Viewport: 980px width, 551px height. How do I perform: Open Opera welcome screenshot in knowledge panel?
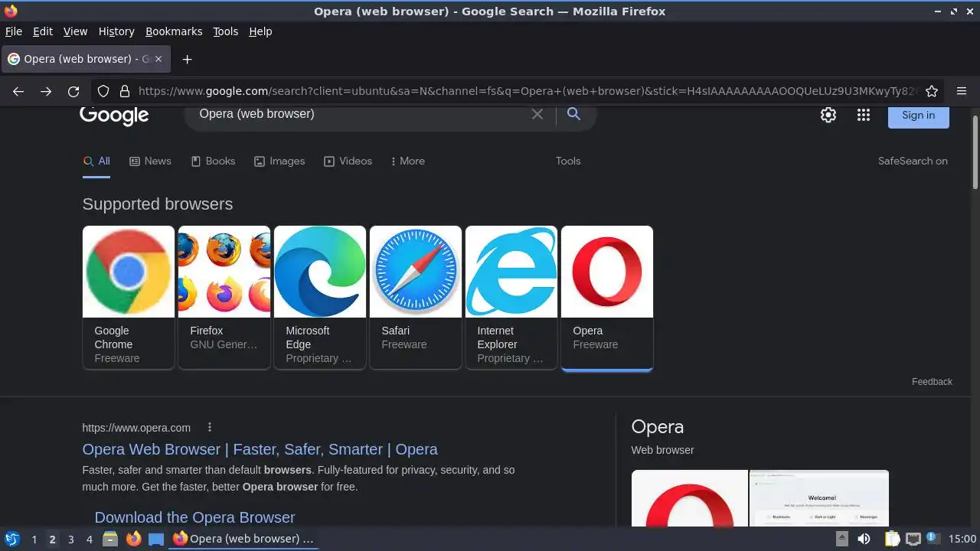[x=819, y=498]
